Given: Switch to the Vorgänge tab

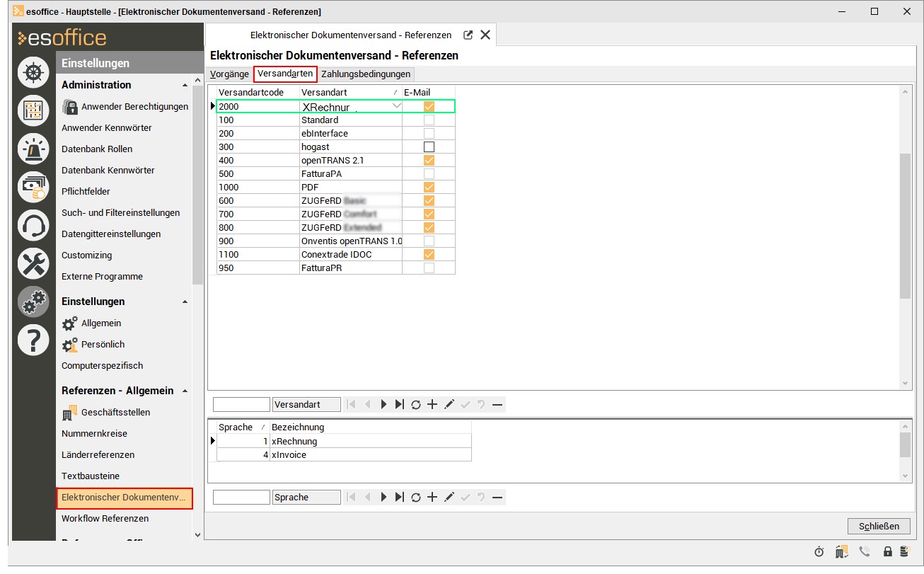Looking at the screenshot, I should coord(229,74).
